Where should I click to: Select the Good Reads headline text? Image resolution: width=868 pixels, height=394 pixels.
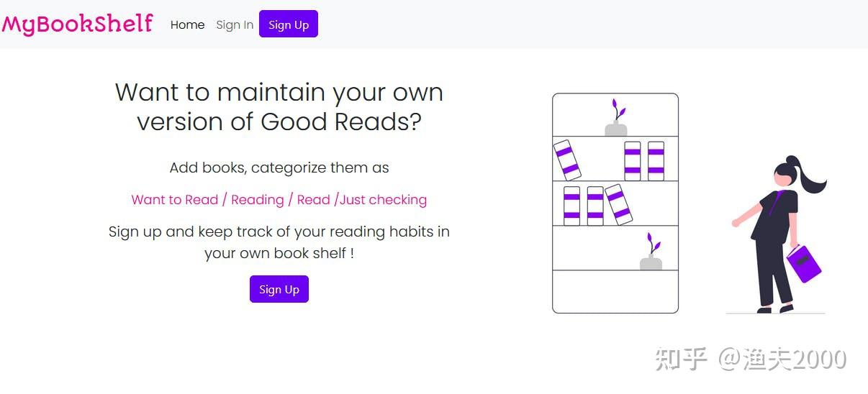pos(279,107)
